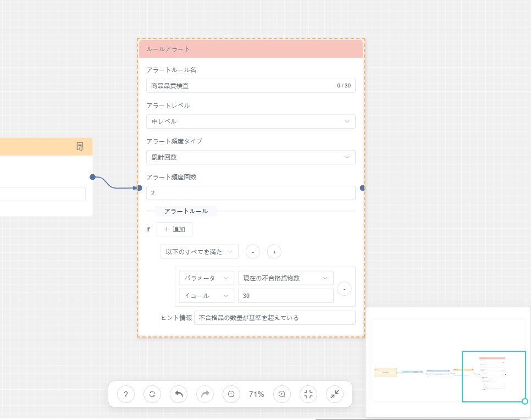Open the イコール operator dropdown
Viewport: 531px width, 420px height.
pyautogui.click(x=207, y=296)
